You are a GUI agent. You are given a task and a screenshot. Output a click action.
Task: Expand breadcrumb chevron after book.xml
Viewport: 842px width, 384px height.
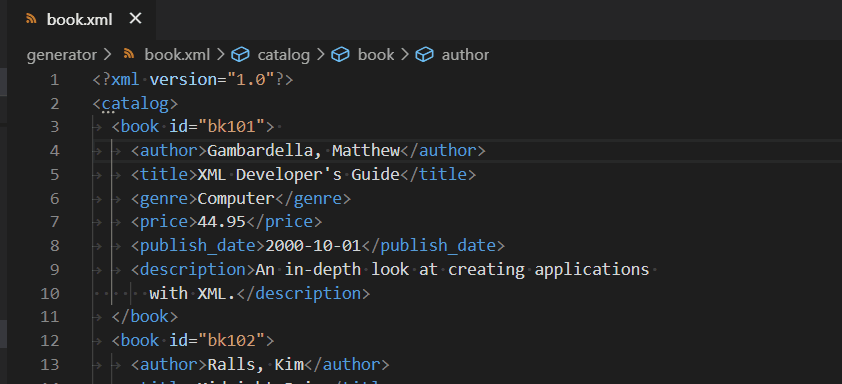(221, 55)
